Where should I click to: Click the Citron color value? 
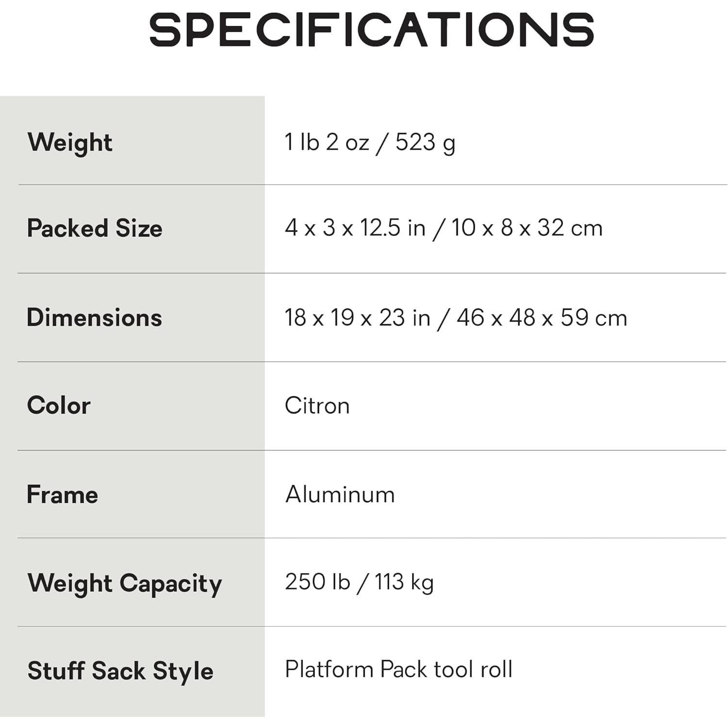317,406
